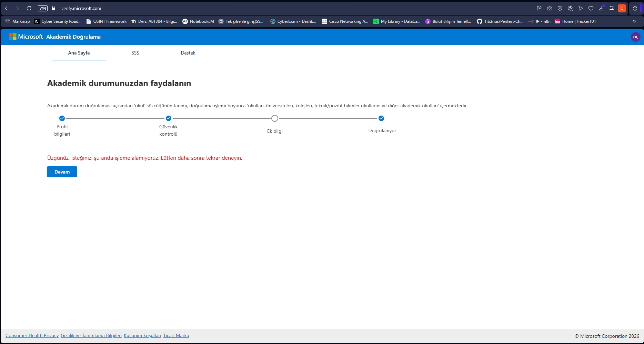This screenshot has height=344, width=644.
Task: Click the Güvenlik kontrolü step checkmark
Action: click(x=169, y=118)
